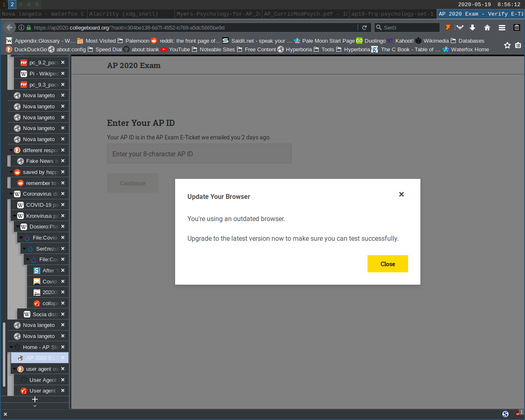
Task: Click the orange lightning bolt toolbar icon
Action: pos(448,27)
